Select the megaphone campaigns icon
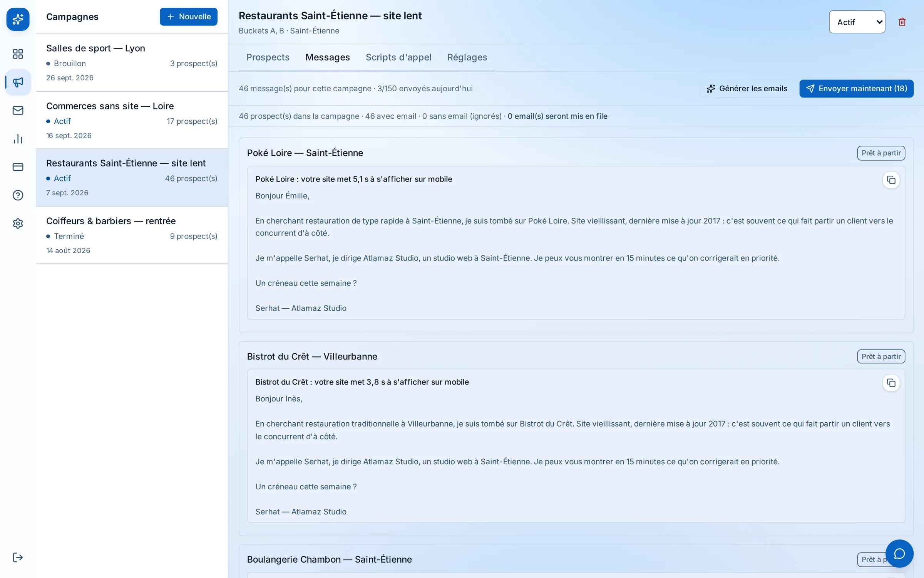This screenshot has height=578, width=924. tap(18, 82)
